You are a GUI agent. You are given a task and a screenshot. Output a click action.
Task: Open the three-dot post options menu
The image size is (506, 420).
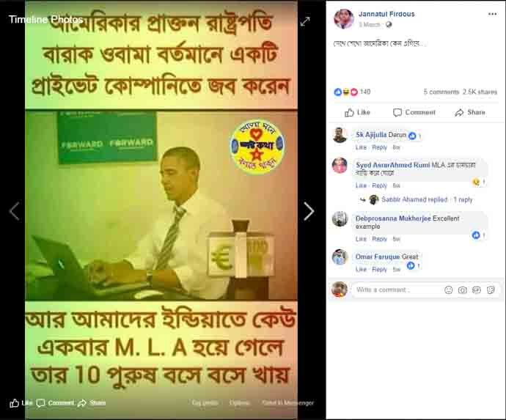[x=493, y=14]
